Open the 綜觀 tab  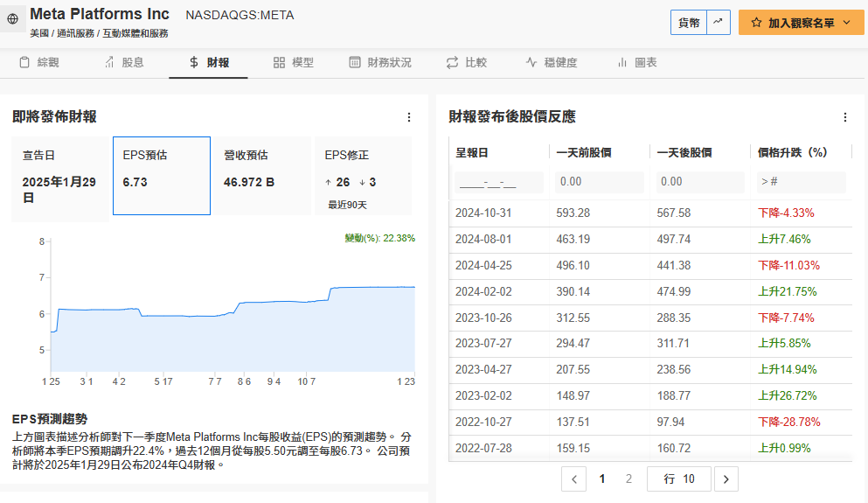click(x=39, y=63)
